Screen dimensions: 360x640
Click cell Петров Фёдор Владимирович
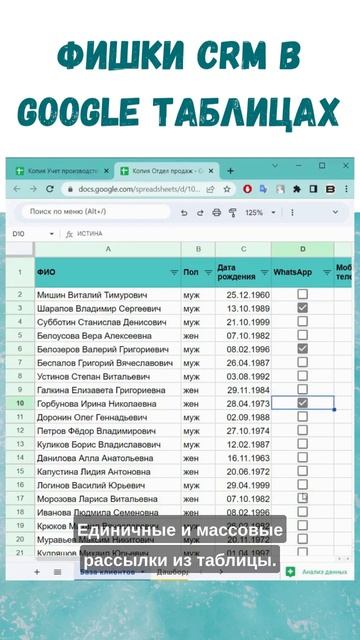[x=108, y=431]
